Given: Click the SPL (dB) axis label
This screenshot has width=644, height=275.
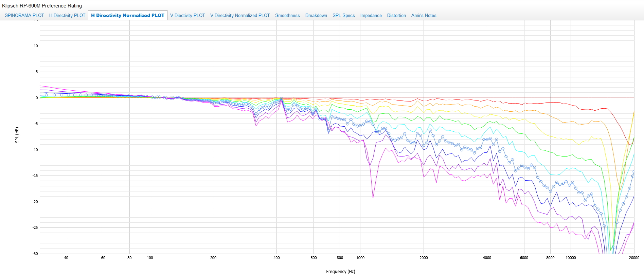Looking at the screenshot, I should pyautogui.click(x=17, y=135).
